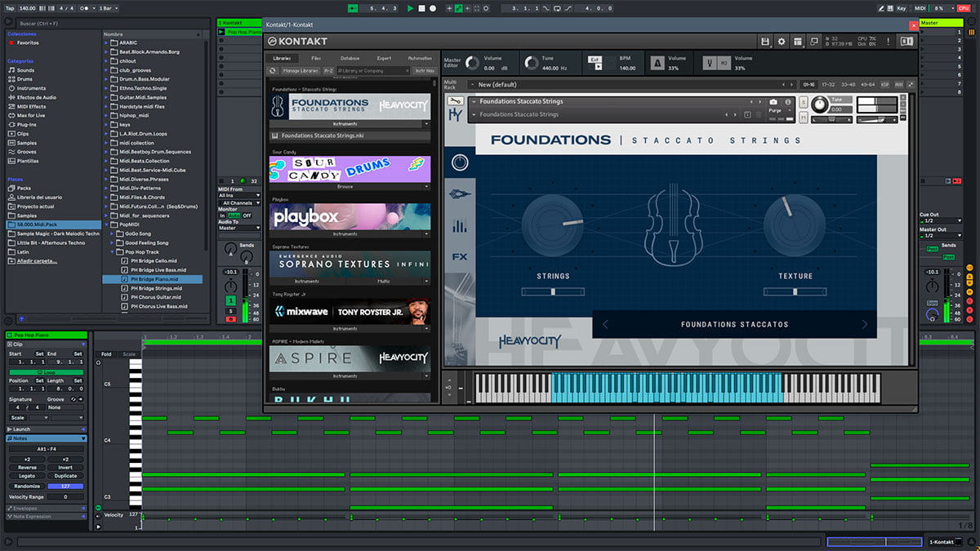Expand the keys folder
Screen dimensions: 980x551
coord(106,124)
